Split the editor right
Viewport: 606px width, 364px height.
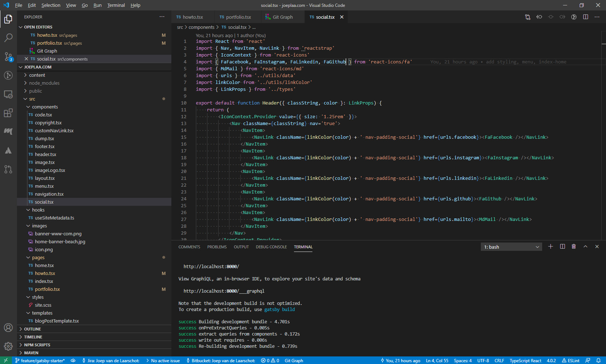[x=585, y=17]
